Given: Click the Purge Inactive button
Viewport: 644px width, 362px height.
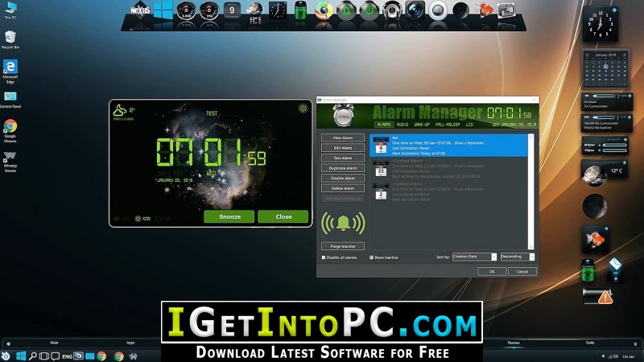Looking at the screenshot, I should pyautogui.click(x=343, y=246).
